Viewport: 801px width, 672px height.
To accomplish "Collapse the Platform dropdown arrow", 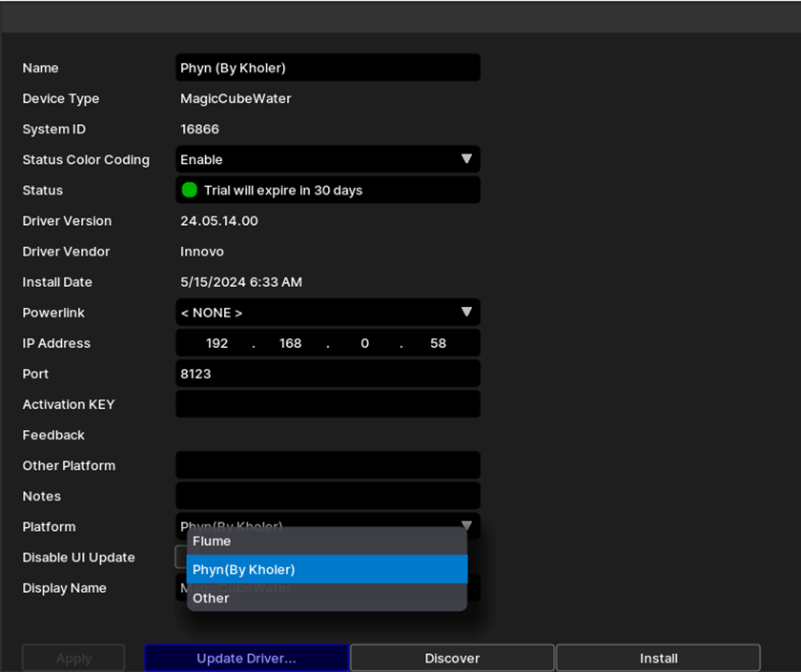I will point(466,524).
